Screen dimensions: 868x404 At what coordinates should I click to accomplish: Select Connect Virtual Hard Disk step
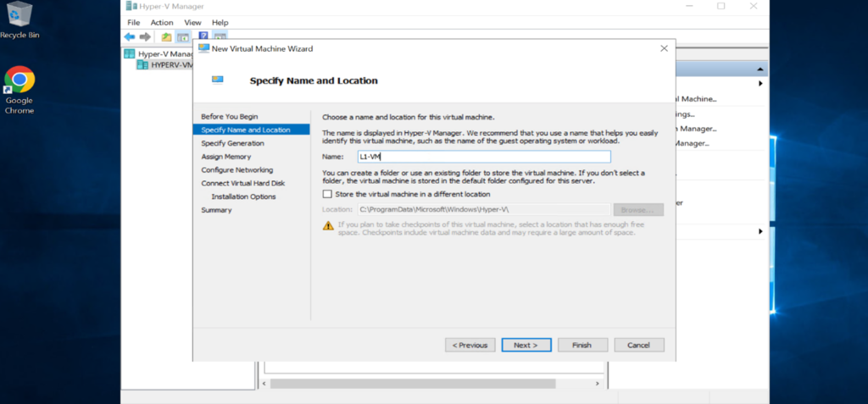tap(243, 183)
